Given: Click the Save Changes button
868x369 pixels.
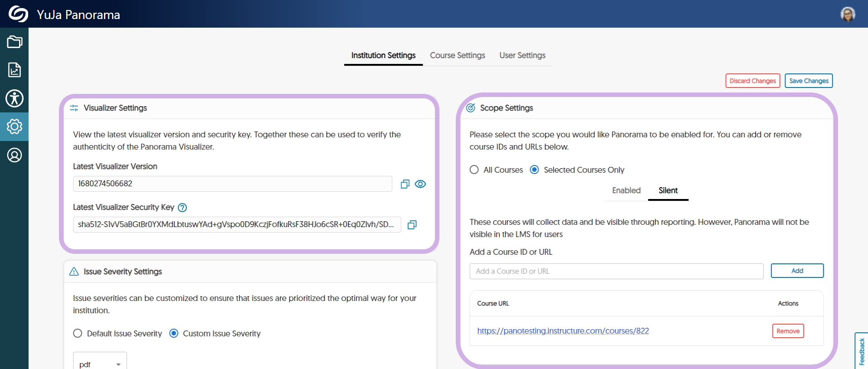Looking at the screenshot, I should (809, 81).
